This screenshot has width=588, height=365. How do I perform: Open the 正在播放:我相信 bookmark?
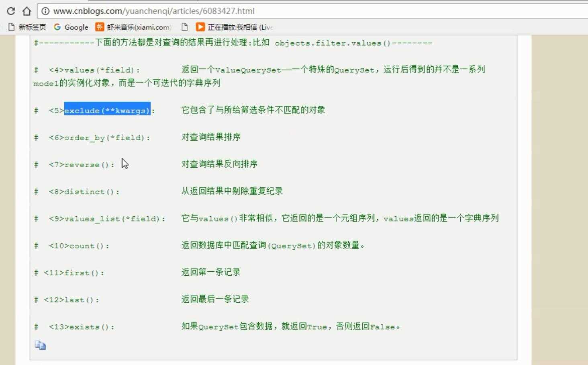[x=234, y=27]
